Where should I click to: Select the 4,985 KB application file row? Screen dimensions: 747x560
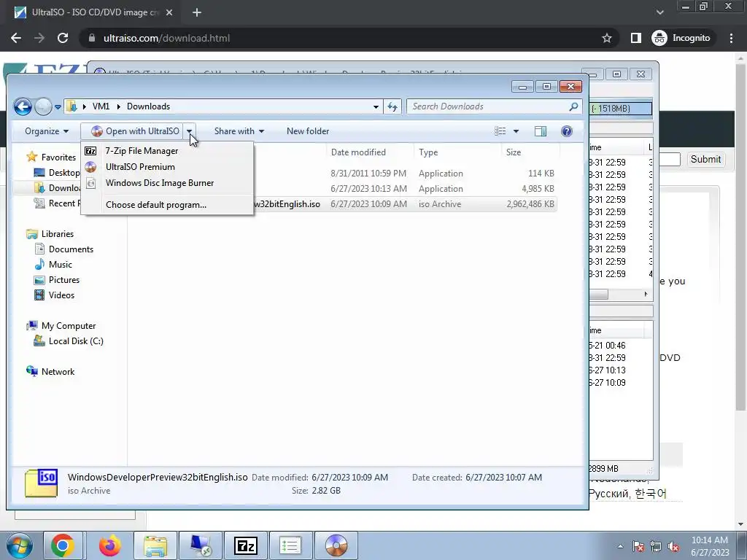click(343, 189)
